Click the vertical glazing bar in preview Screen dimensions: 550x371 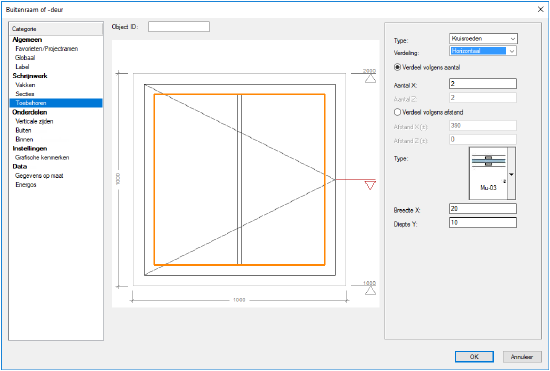point(240,179)
